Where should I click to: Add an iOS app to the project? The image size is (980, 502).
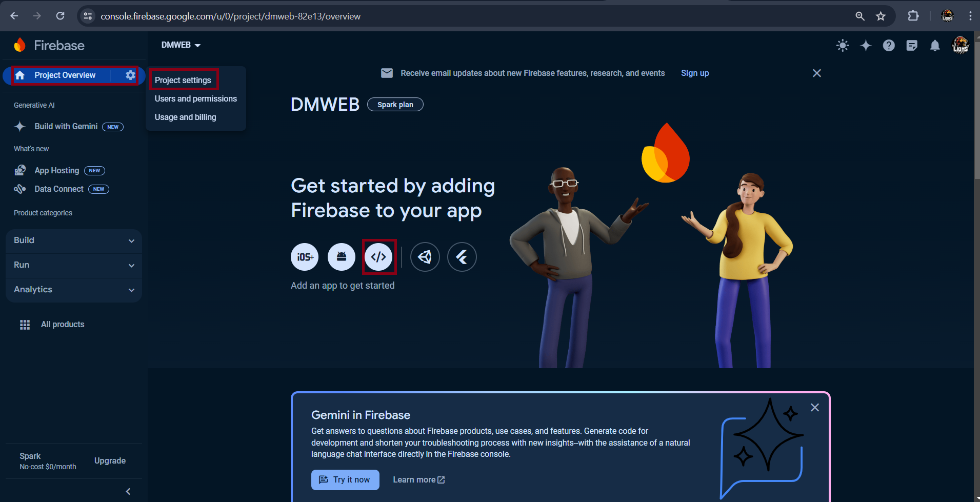point(305,257)
